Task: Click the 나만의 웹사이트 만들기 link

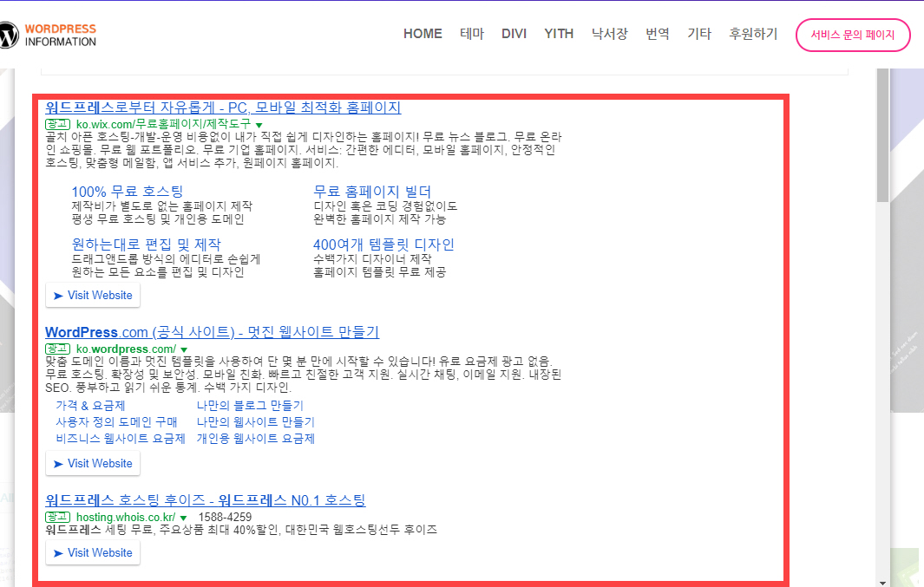Action: (x=256, y=422)
